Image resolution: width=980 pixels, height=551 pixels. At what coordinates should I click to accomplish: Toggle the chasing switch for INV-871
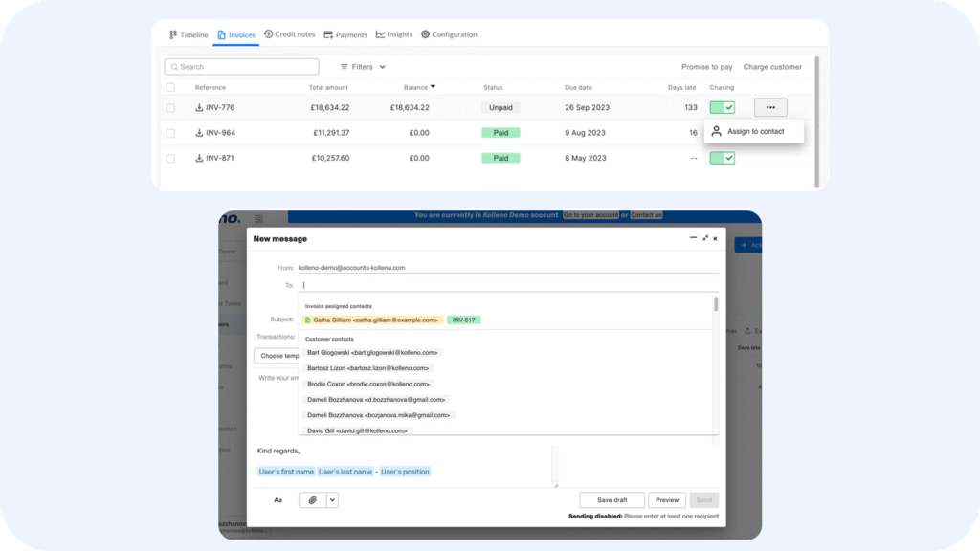(x=722, y=158)
